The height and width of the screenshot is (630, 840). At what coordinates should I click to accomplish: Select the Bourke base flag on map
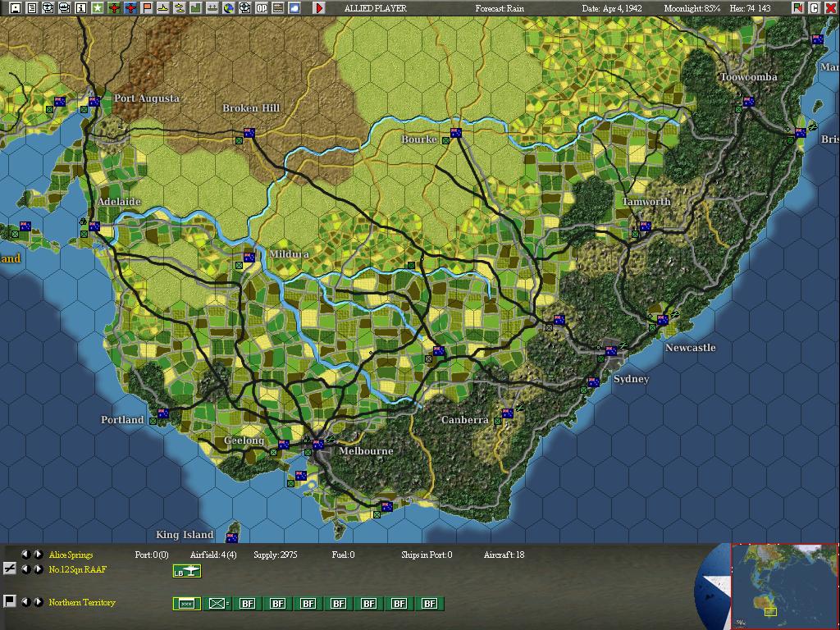(456, 133)
